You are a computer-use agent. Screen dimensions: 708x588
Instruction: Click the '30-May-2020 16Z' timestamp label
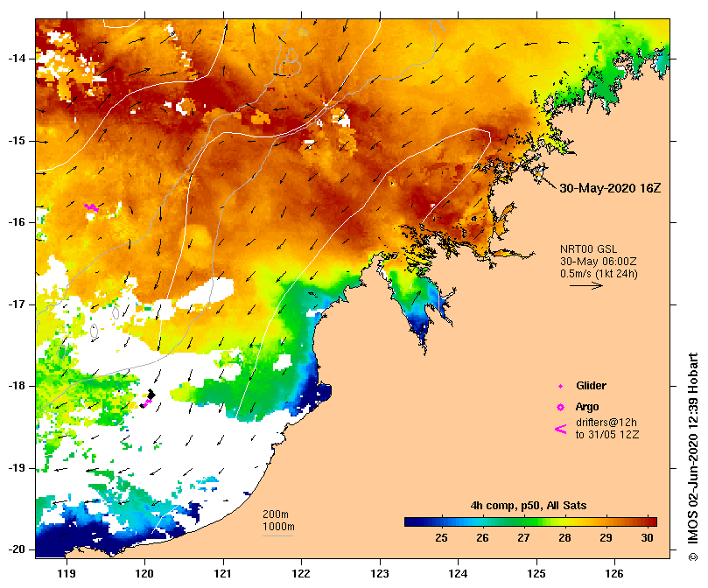[x=610, y=188]
